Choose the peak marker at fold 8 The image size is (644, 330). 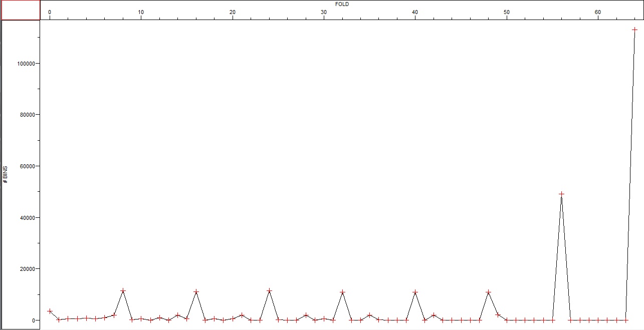123,290
